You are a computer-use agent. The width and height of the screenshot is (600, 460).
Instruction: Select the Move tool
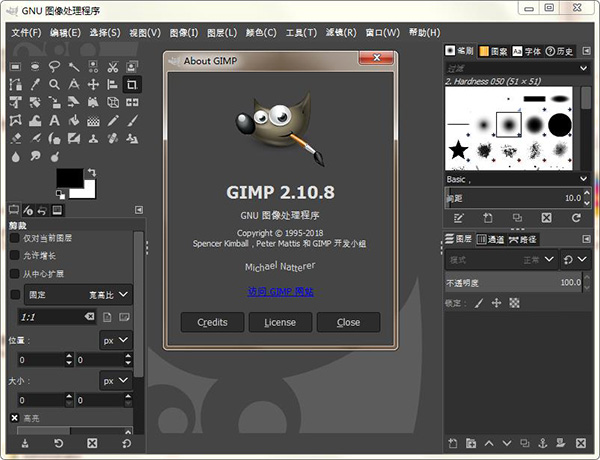coord(93,85)
